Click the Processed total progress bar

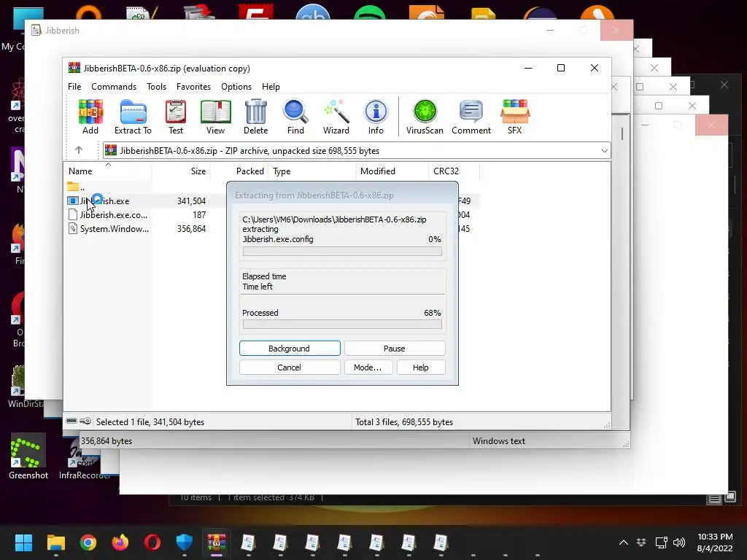[x=342, y=324]
